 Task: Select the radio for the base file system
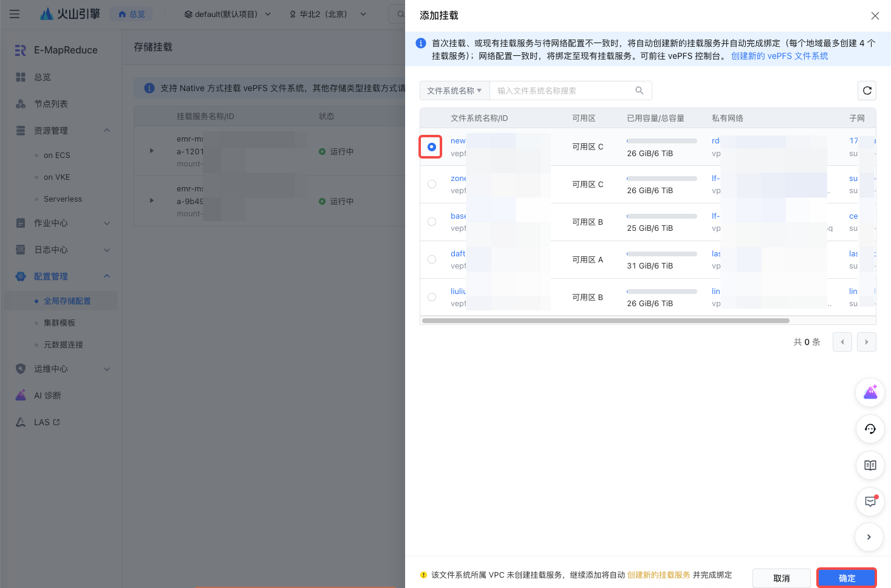click(x=432, y=222)
